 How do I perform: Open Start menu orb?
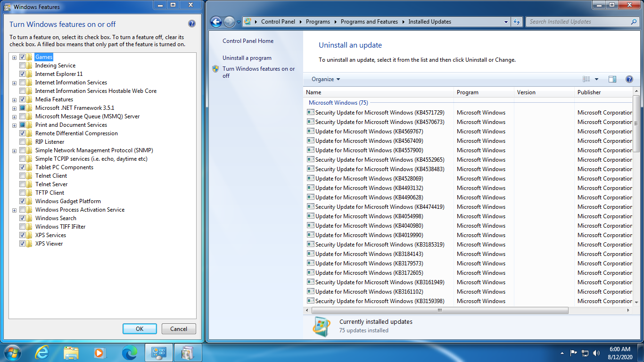pyautogui.click(x=13, y=352)
